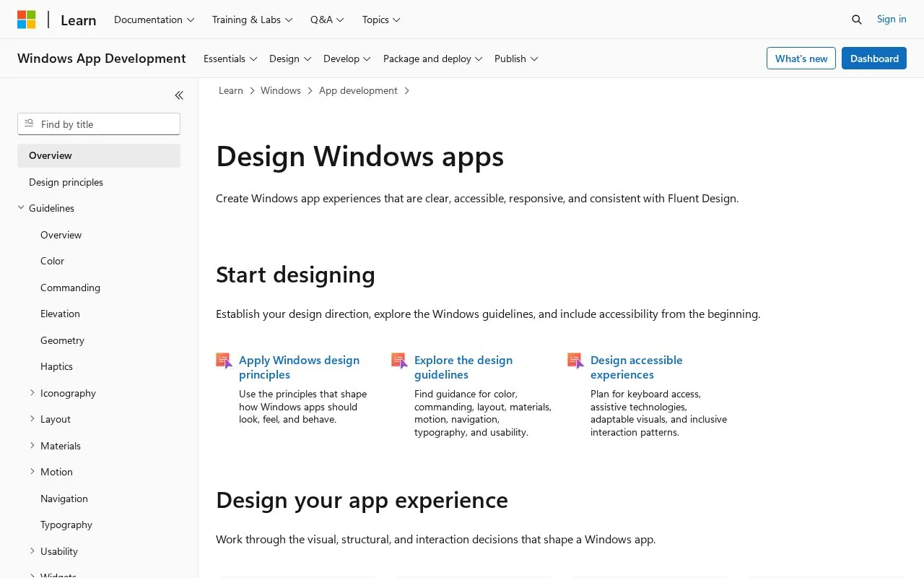
Task: Click the Sign in link
Action: tap(892, 20)
